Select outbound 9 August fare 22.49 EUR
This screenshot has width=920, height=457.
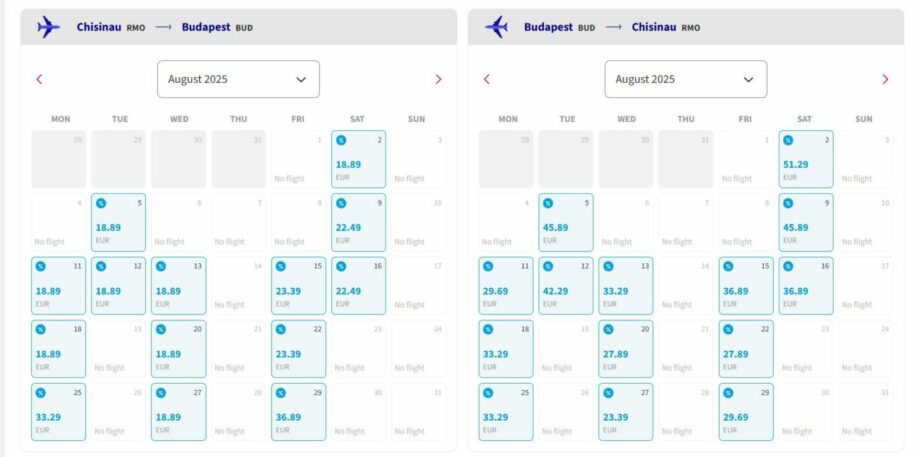point(358,222)
